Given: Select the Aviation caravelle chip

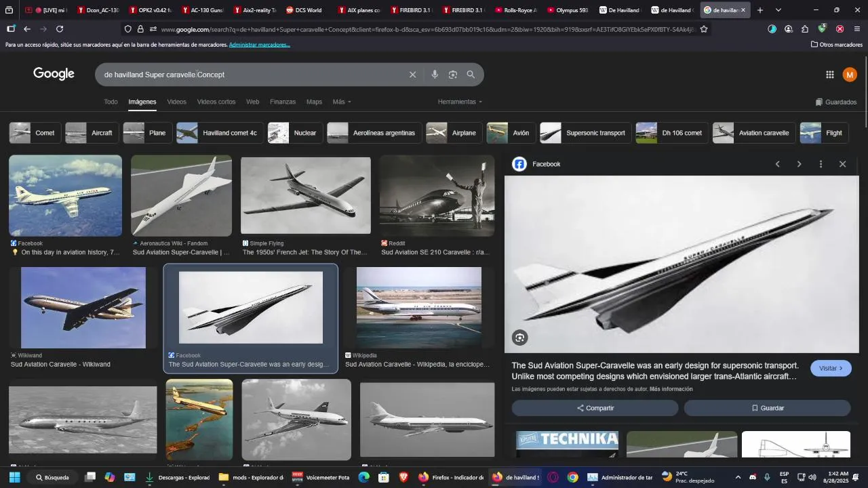Looking at the screenshot, I should coord(754,133).
